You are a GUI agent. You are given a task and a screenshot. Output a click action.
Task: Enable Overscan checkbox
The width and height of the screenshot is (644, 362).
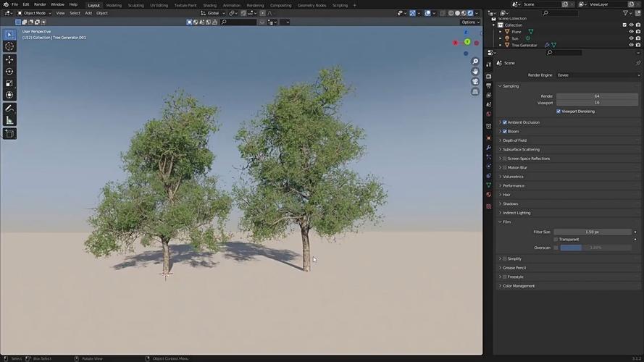(x=556, y=248)
